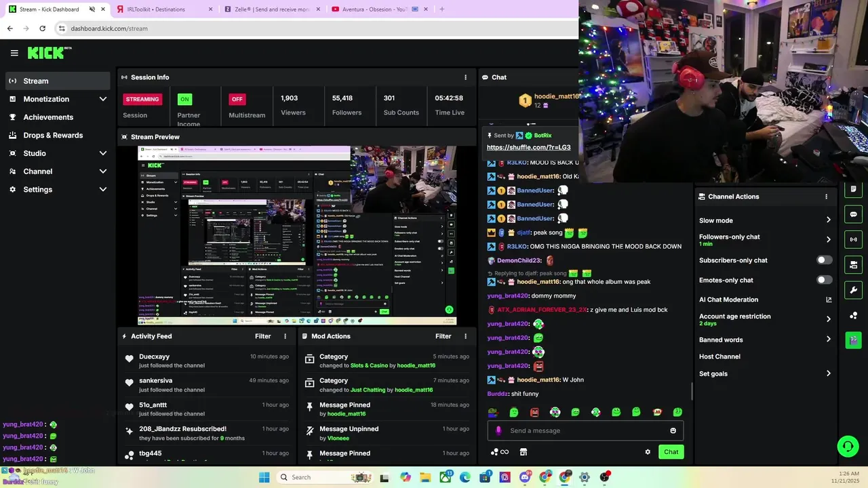868x488 pixels.
Task: Open the hamburger menu beside the Kick logo
Action: [14, 53]
